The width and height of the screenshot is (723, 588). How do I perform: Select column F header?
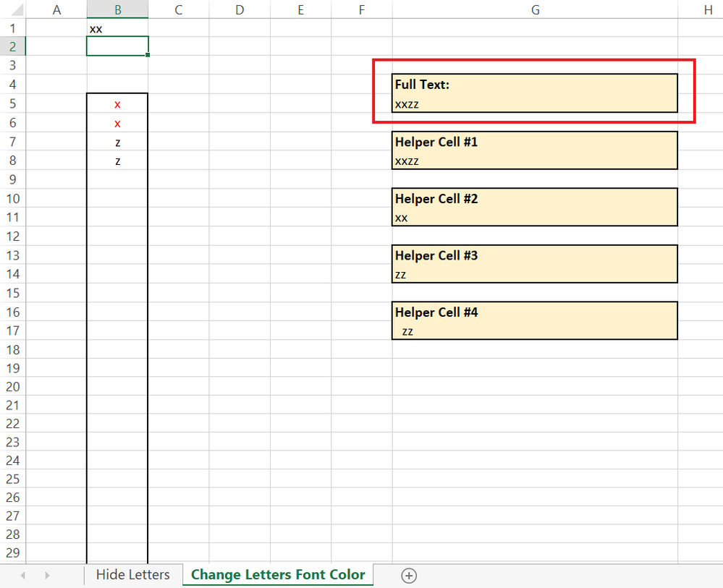362,9
